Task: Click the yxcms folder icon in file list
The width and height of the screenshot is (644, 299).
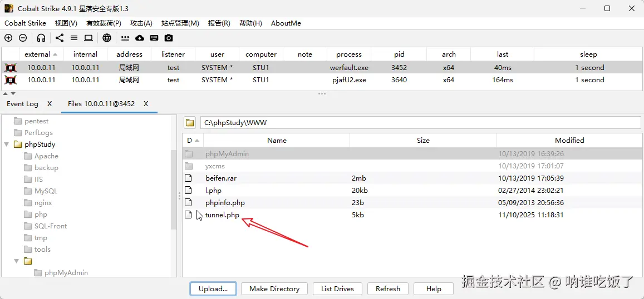Action: (x=189, y=166)
